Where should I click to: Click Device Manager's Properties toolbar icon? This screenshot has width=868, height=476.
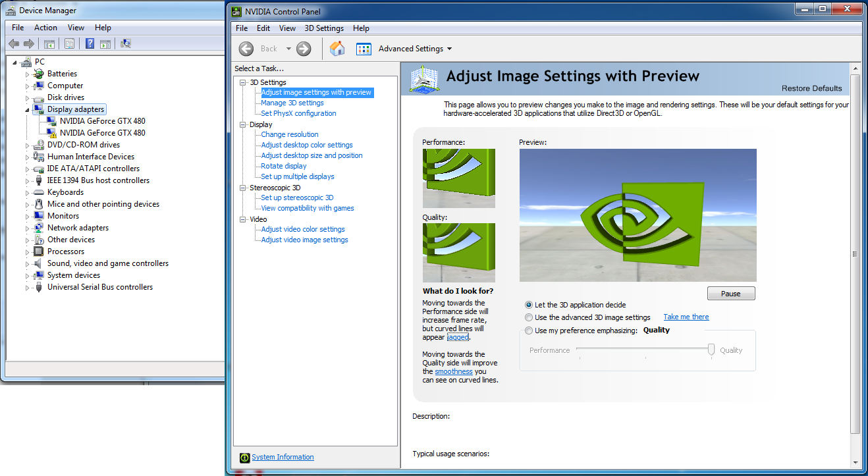(69, 43)
